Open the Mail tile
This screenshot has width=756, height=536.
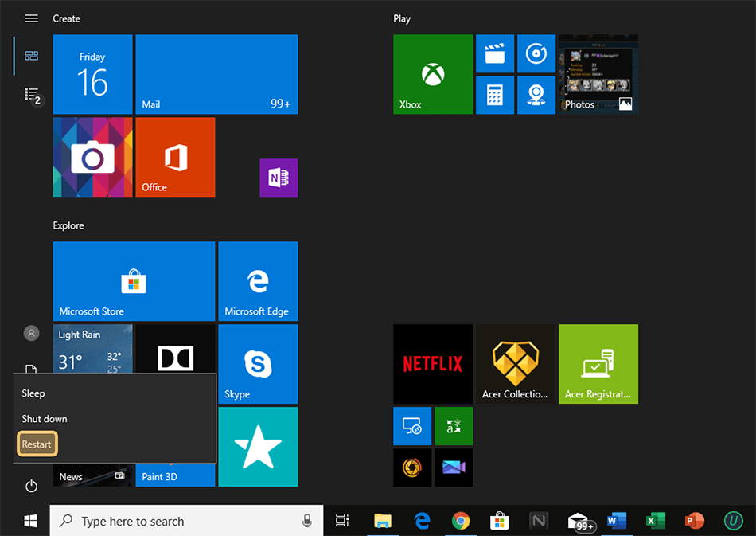pyautogui.click(x=216, y=74)
